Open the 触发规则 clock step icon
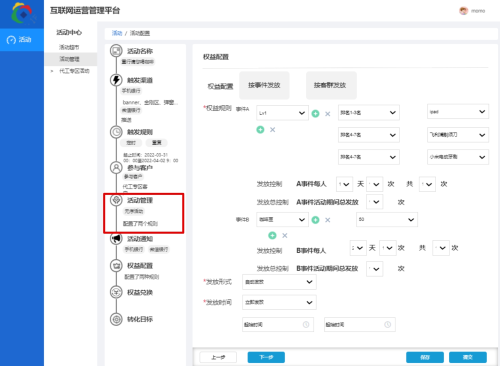The image size is (500, 366). pos(116,132)
